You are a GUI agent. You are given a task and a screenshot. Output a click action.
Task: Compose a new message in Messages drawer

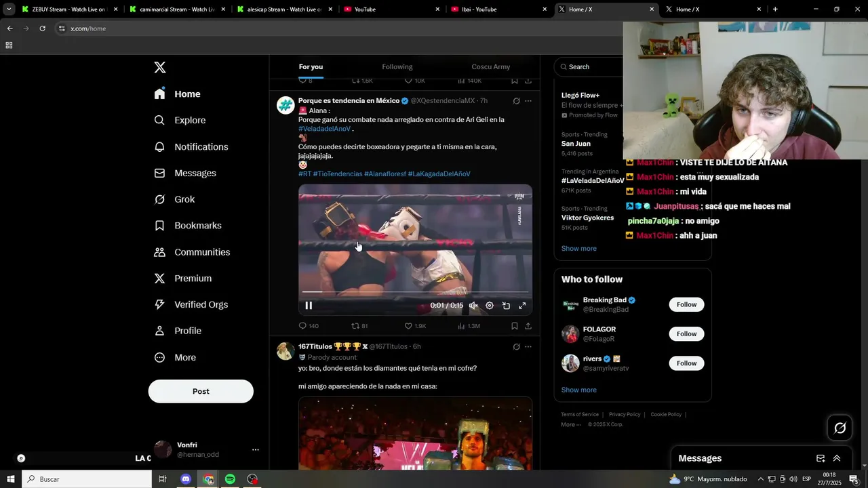(821, 458)
